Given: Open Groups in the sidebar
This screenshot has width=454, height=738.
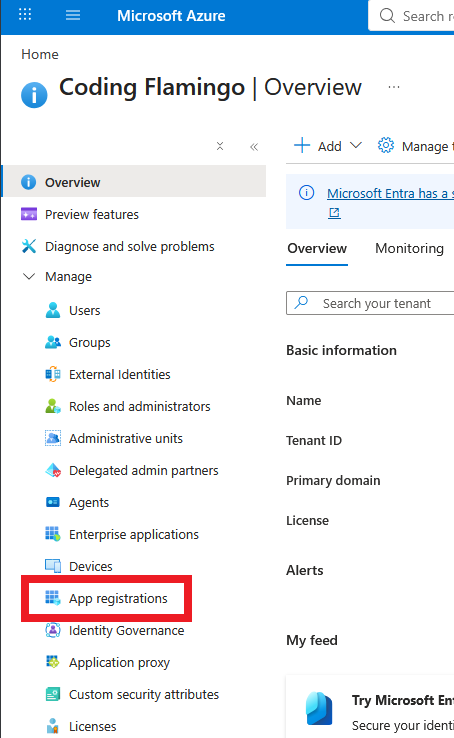Looking at the screenshot, I should (x=90, y=343).
